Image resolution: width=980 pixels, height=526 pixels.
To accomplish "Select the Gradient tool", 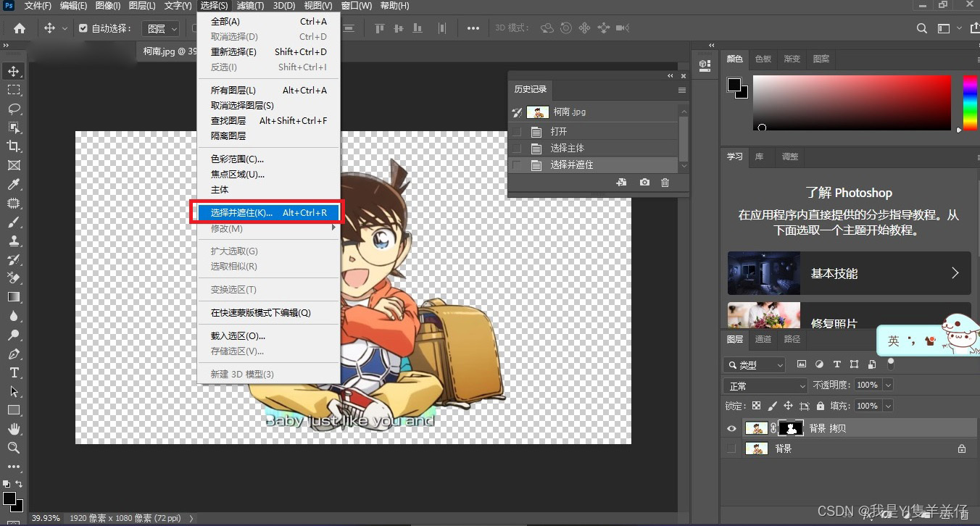I will [14, 297].
